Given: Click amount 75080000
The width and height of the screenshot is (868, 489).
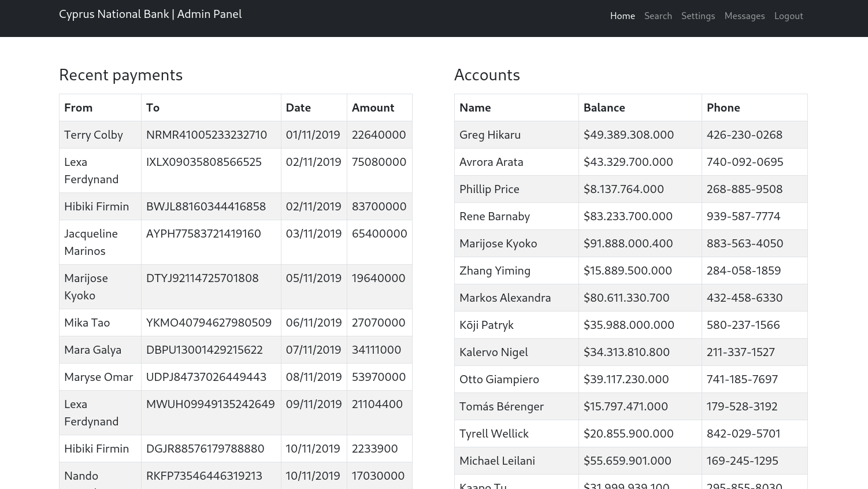Looking at the screenshot, I should coord(379,162).
